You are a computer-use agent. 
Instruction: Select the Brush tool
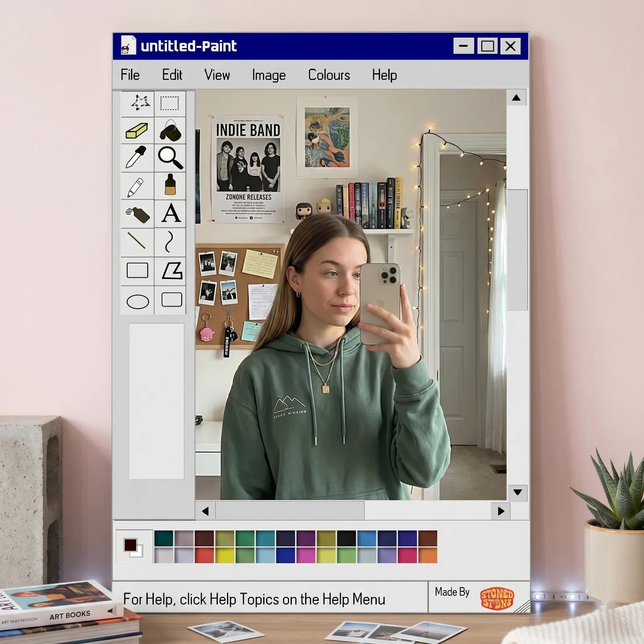(170, 186)
